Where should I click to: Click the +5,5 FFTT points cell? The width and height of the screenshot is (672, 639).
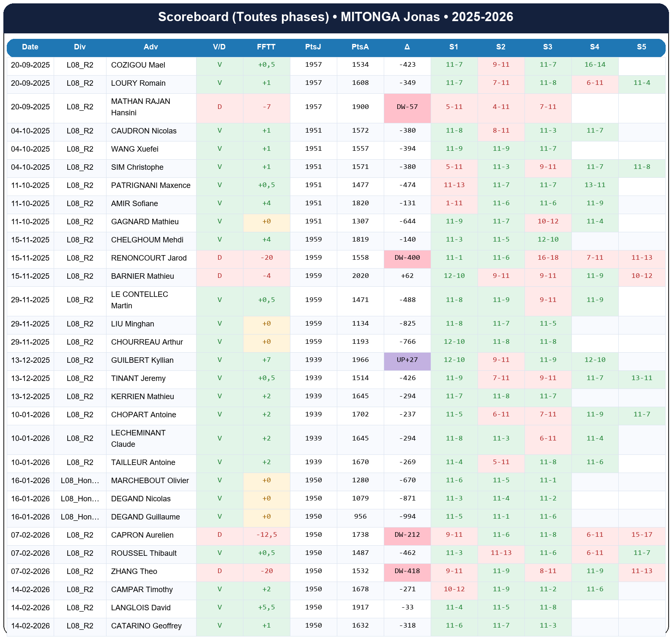pos(266,608)
